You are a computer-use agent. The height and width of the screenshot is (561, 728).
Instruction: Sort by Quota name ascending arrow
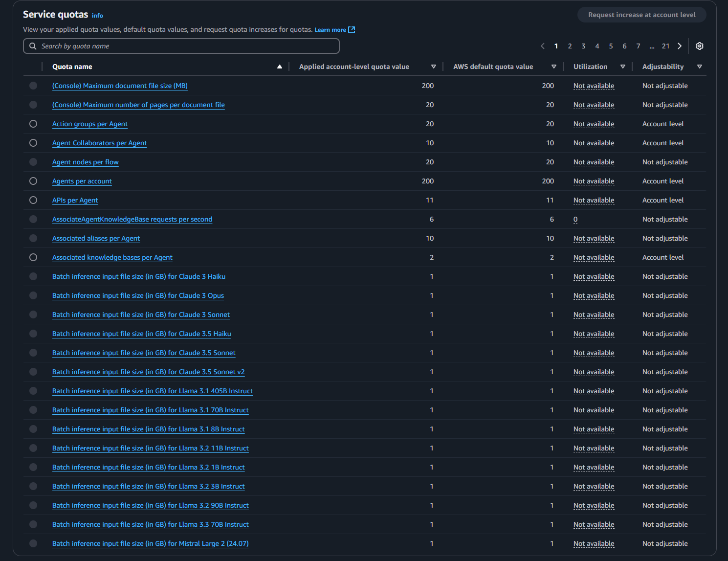pyautogui.click(x=280, y=67)
